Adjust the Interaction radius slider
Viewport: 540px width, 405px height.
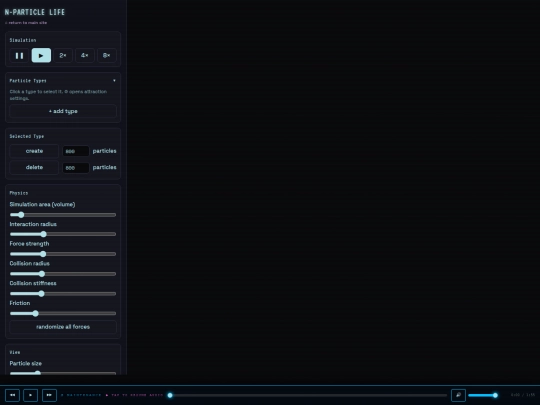tap(63, 234)
